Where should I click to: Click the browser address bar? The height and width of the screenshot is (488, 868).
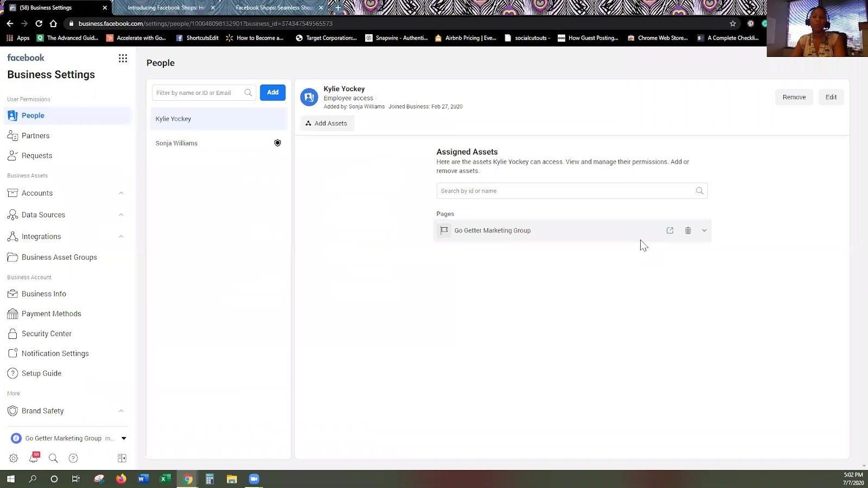[x=401, y=23]
